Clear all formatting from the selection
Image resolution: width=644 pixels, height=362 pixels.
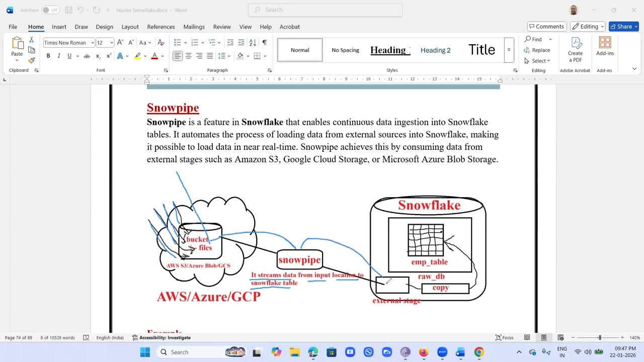[161, 43]
